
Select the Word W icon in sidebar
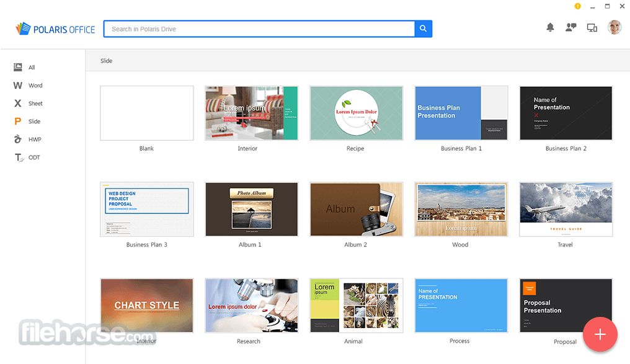[x=18, y=85]
